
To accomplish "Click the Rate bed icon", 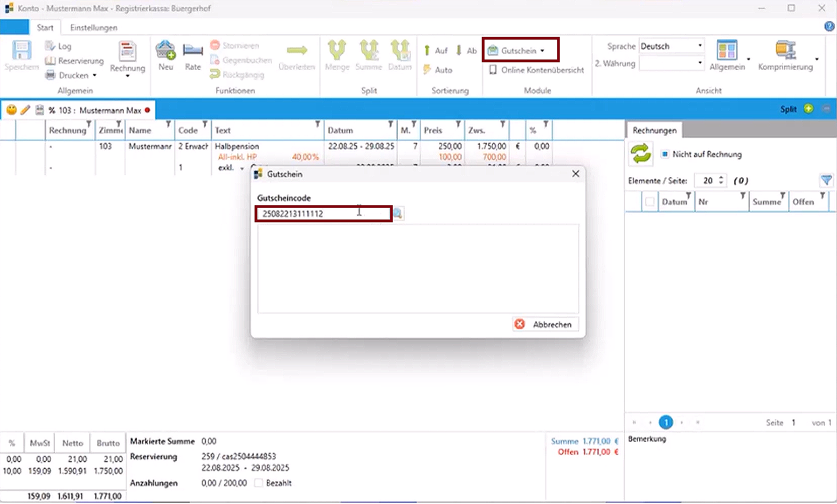I will point(193,51).
